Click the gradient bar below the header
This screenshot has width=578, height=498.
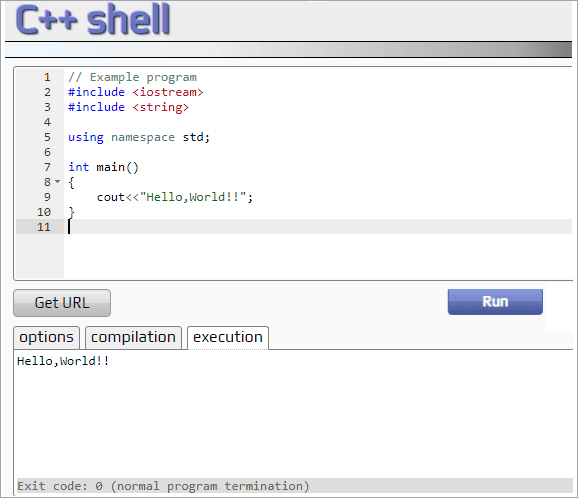[288, 49]
